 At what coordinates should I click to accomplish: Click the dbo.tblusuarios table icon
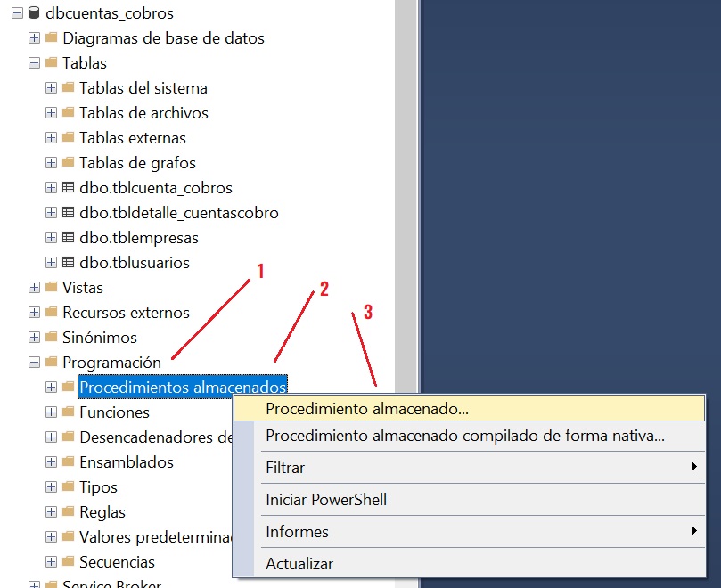coord(68,263)
